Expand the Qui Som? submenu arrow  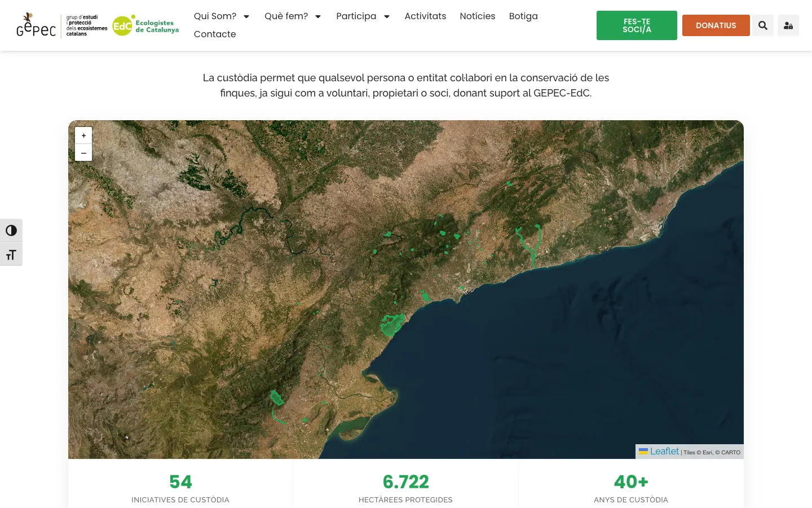[x=246, y=16]
